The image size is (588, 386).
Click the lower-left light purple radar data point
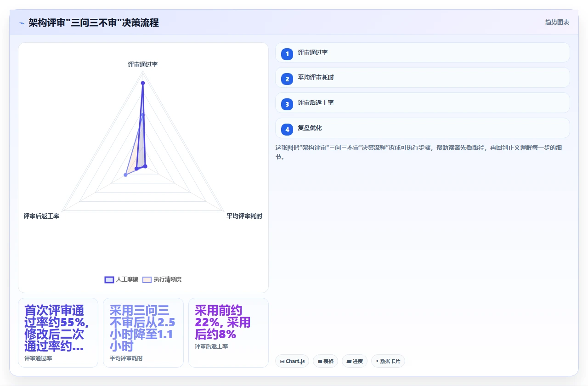[x=125, y=175]
